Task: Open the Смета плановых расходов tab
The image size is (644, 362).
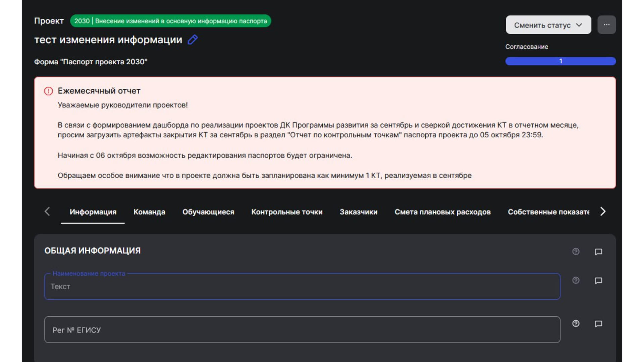Action: click(442, 212)
